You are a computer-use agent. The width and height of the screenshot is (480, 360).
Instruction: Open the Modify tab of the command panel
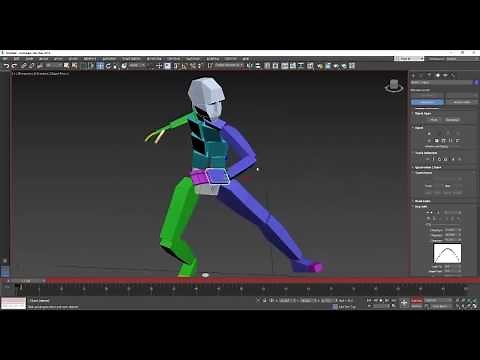point(421,76)
